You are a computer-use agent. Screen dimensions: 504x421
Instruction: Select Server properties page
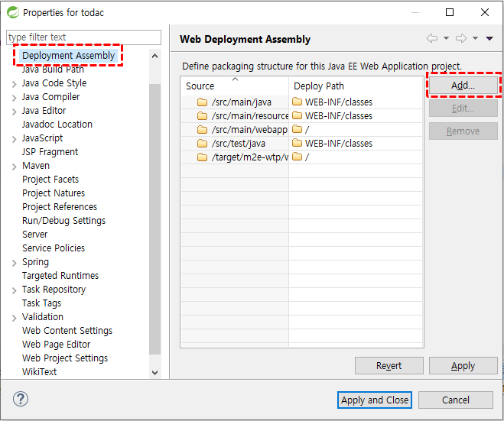(34, 235)
